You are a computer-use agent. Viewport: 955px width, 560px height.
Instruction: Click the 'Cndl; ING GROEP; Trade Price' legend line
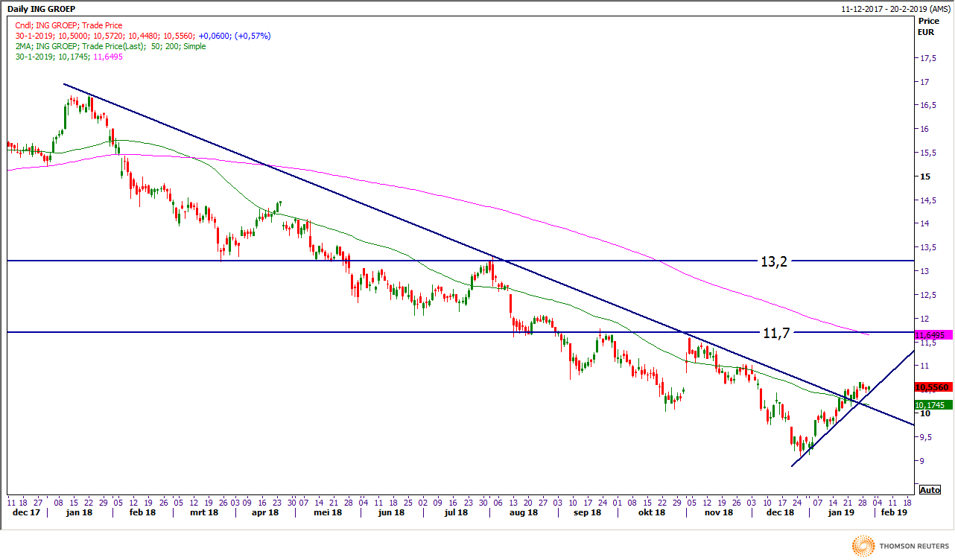pyautogui.click(x=69, y=25)
